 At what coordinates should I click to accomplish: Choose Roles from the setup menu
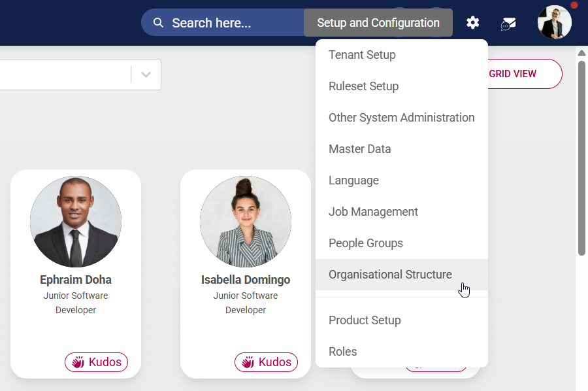(x=343, y=352)
